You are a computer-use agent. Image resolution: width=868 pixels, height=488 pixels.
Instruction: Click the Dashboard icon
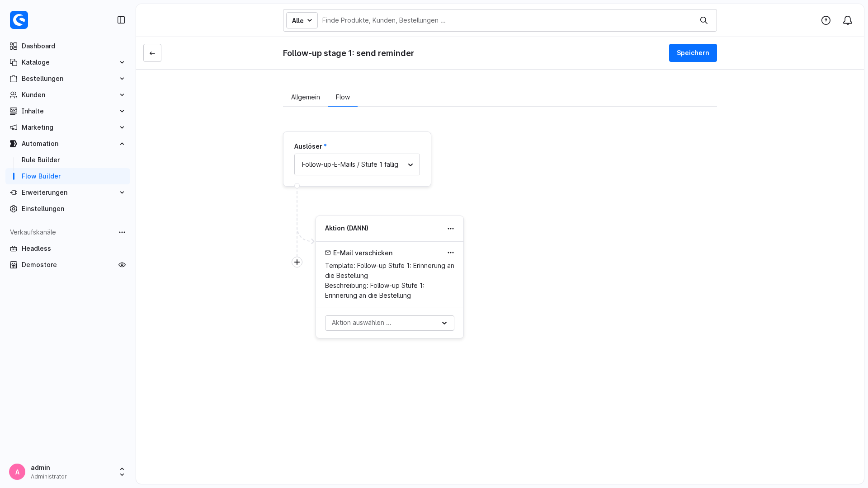point(14,46)
